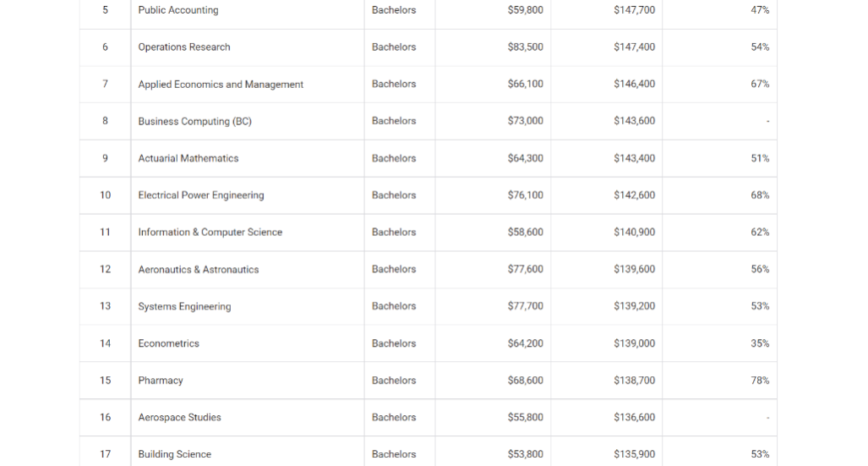Click Bachelors degree cell for Econometrics
The image size is (868, 466).
pyautogui.click(x=394, y=343)
